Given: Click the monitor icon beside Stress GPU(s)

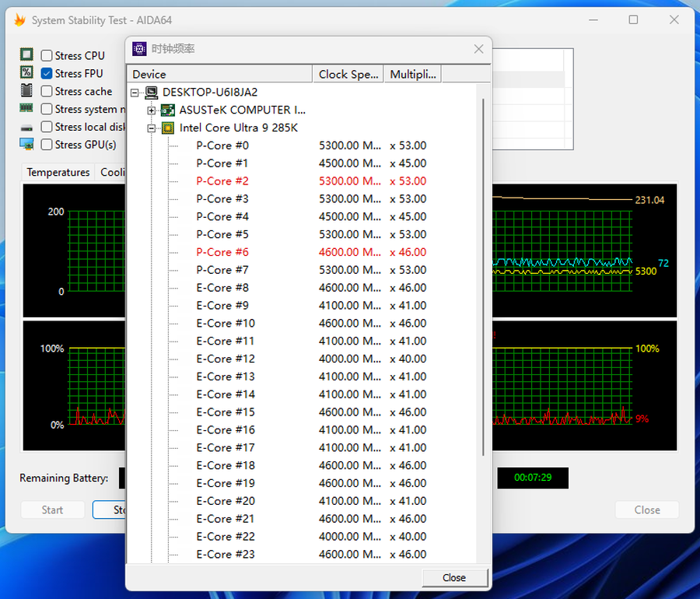Looking at the screenshot, I should tap(26, 144).
